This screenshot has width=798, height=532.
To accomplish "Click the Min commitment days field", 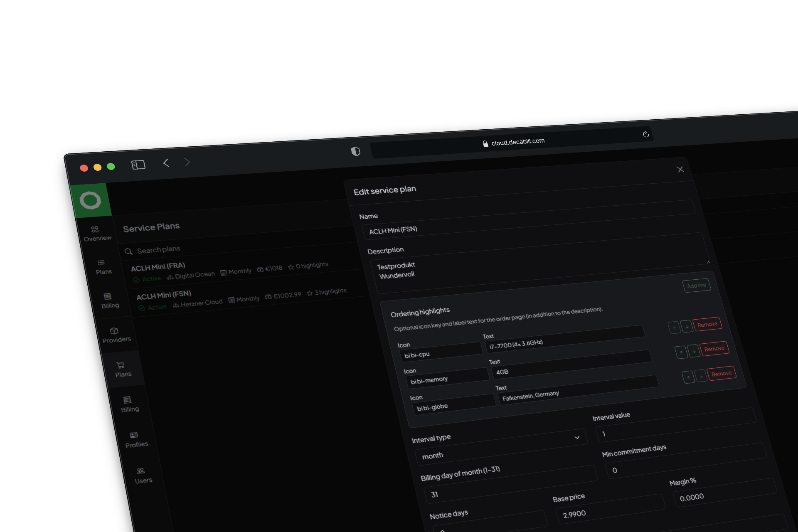I will pyautogui.click(x=687, y=461).
